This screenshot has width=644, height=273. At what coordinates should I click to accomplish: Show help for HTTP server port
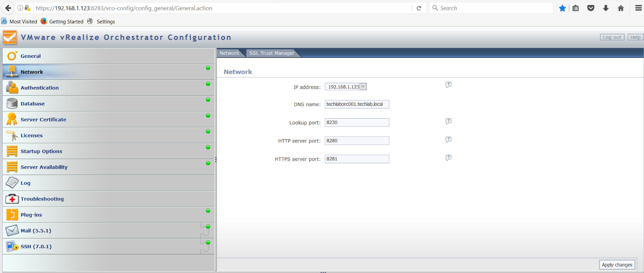pos(448,139)
